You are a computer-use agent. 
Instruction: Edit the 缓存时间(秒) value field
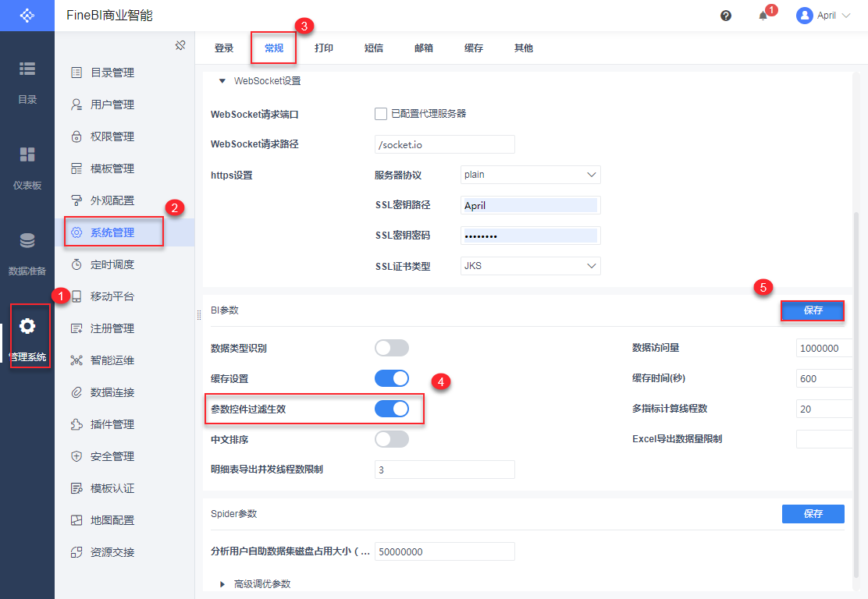click(824, 378)
